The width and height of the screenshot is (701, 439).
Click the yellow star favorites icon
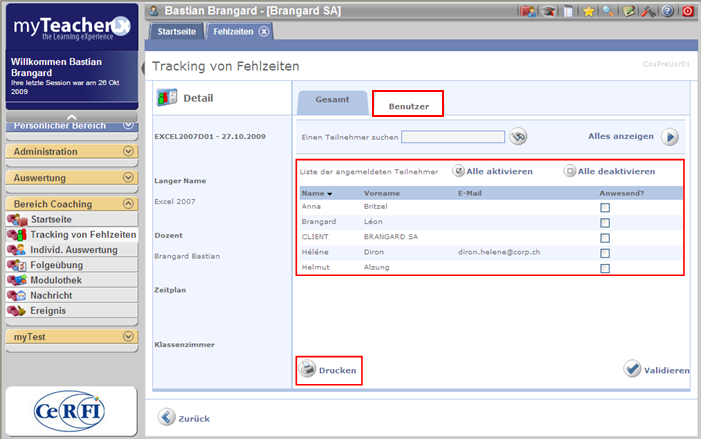click(590, 11)
